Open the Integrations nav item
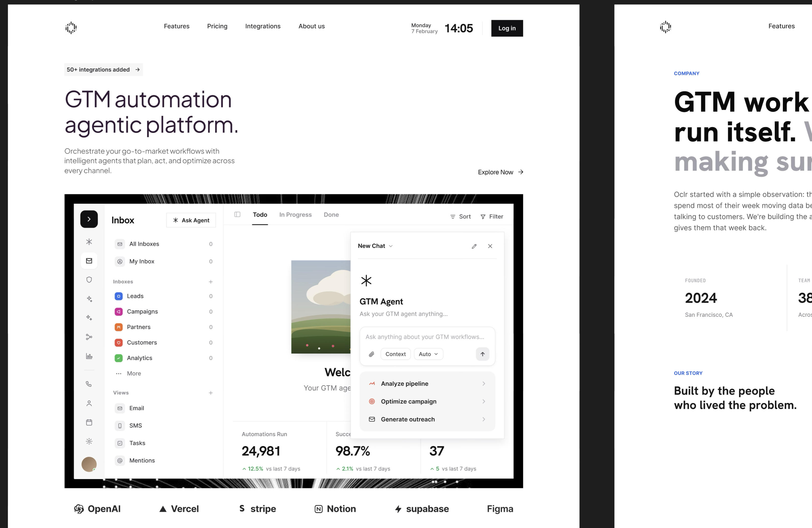 tap(263, 26)
